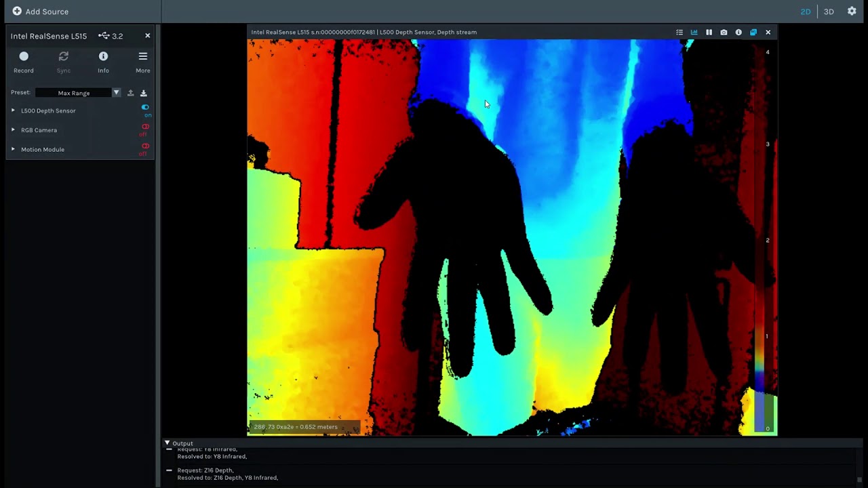Click the upload preset icon

point(130,93)
